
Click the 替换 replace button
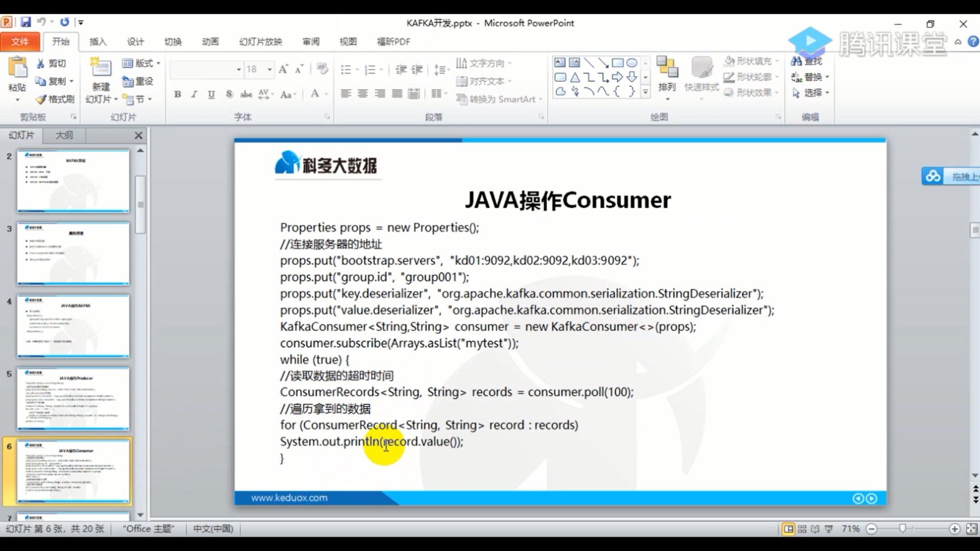point(811,77)
